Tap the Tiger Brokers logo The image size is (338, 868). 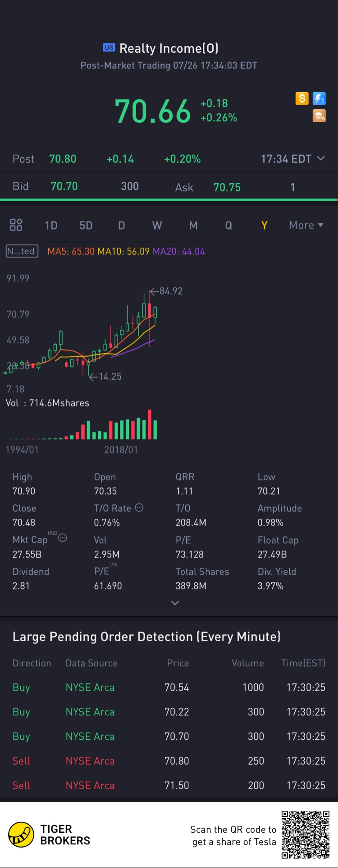pyautogui.click(x=21, y=835)
